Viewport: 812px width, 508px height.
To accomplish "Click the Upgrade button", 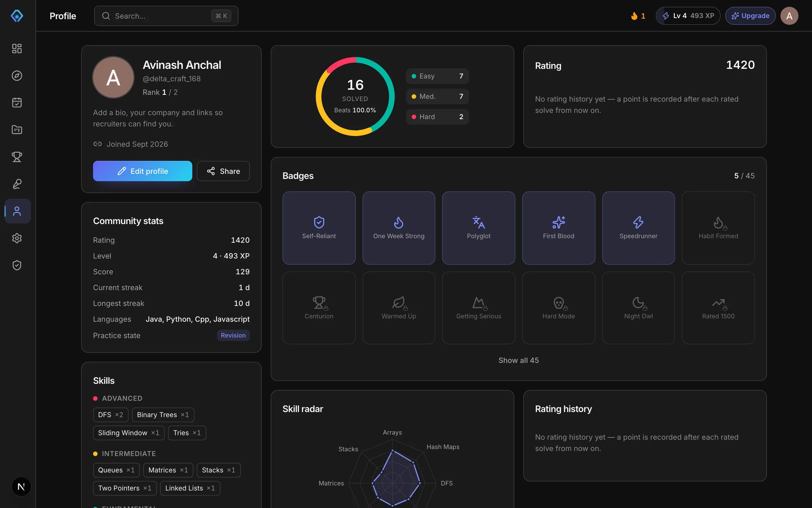I will [x=750, y=16].
